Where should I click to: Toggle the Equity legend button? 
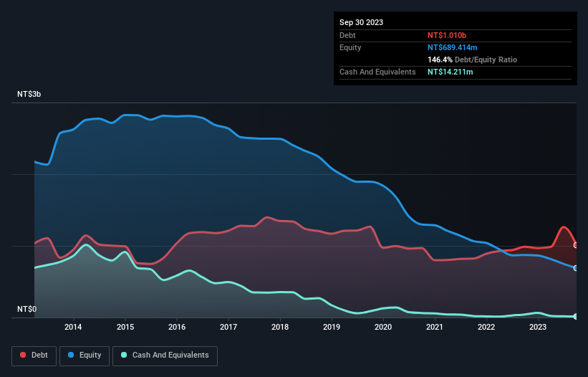pyautogui.click(x=85, y=355)
